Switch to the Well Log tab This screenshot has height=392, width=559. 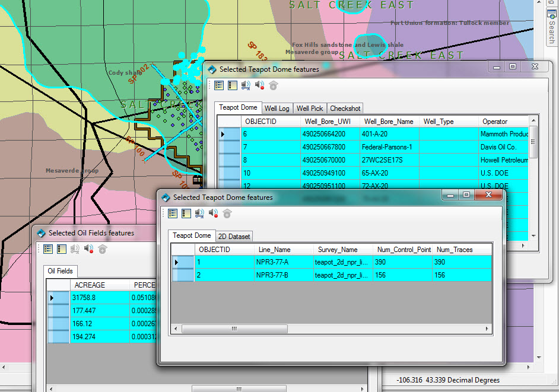277,109
